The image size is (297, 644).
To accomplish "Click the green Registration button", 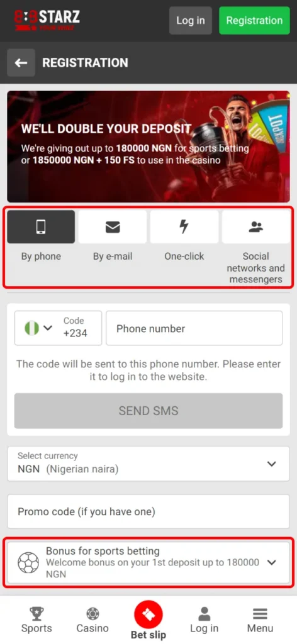I will (254, 20).
